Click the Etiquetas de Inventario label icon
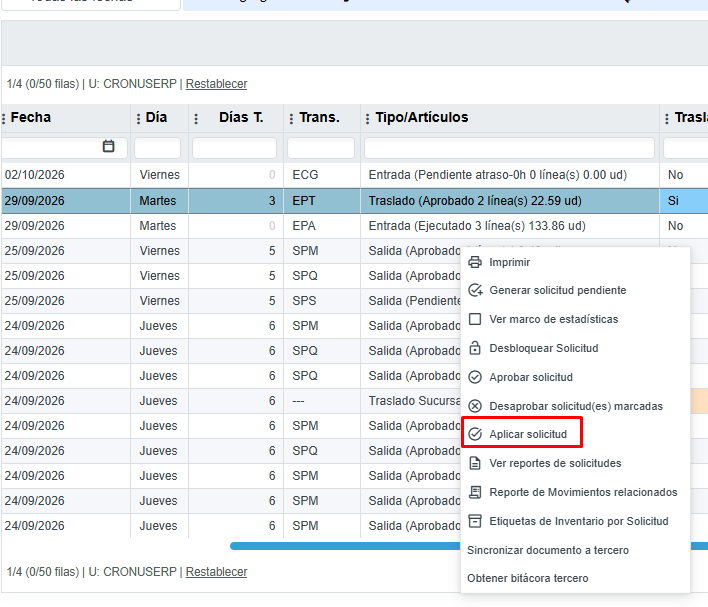Image resolution: width=708 pixels, height=607 pixels. pos(475,521)
